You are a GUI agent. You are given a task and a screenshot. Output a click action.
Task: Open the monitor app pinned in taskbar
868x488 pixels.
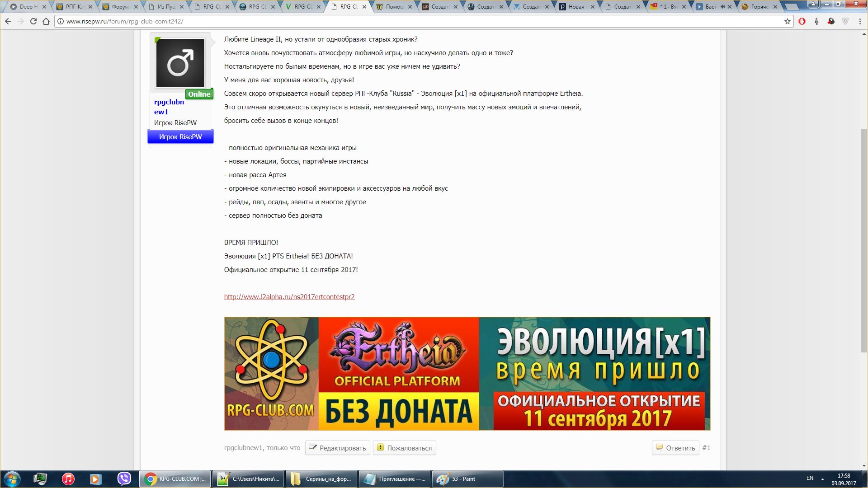tap(40, 479)
